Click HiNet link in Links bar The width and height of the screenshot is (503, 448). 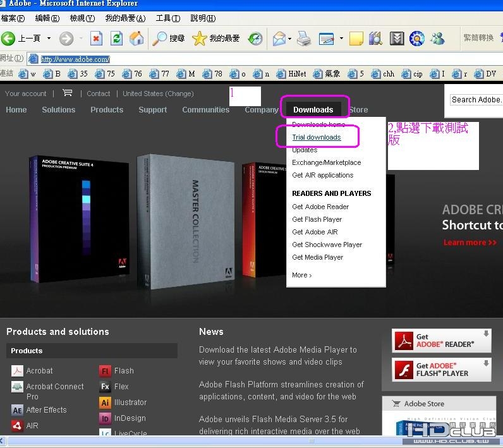(x=291, y=74)
